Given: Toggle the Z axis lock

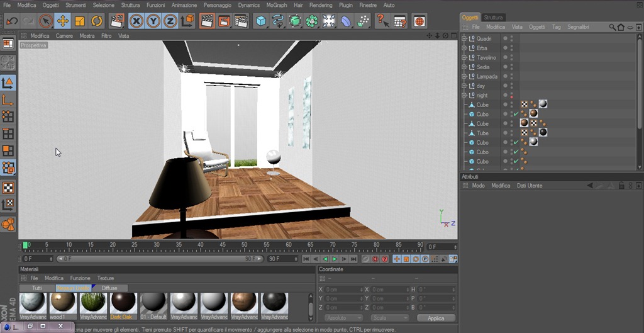Looking at the screenshot, I should (170, 21).
